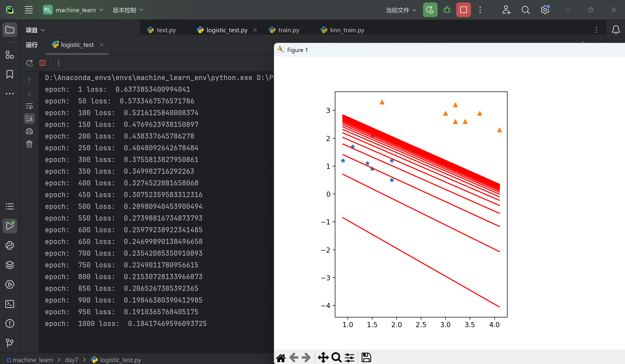Open the main hamburger menu
625x364 pixels.
29,10
